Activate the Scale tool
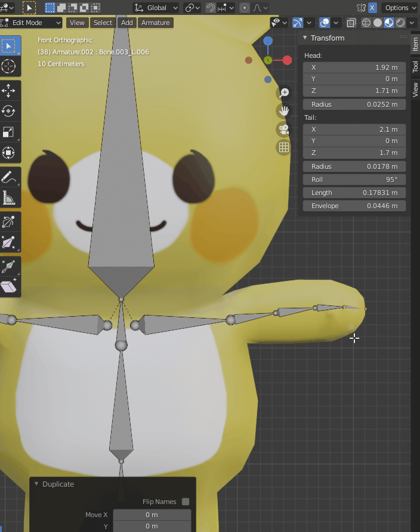Viewport: 420px width, 532px height. coord(8,132)
